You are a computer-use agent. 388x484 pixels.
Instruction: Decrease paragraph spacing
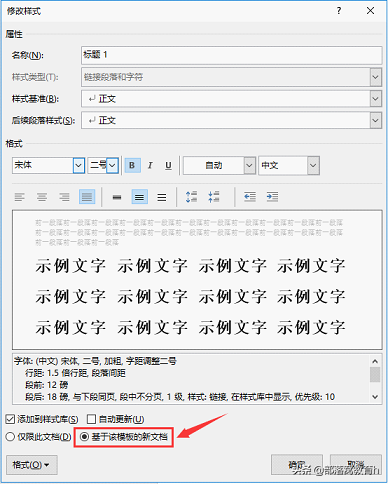tap(214, 197)
